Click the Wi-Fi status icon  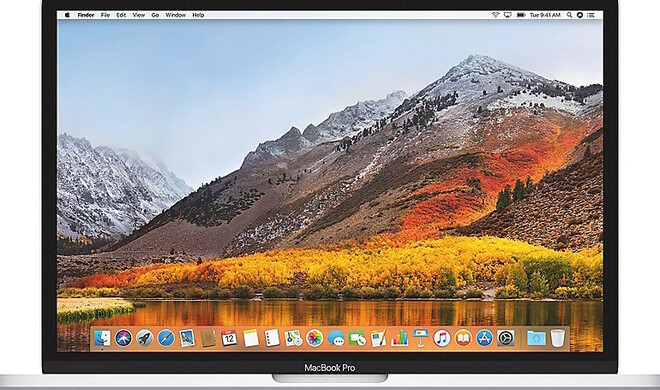tap(495, 15)
